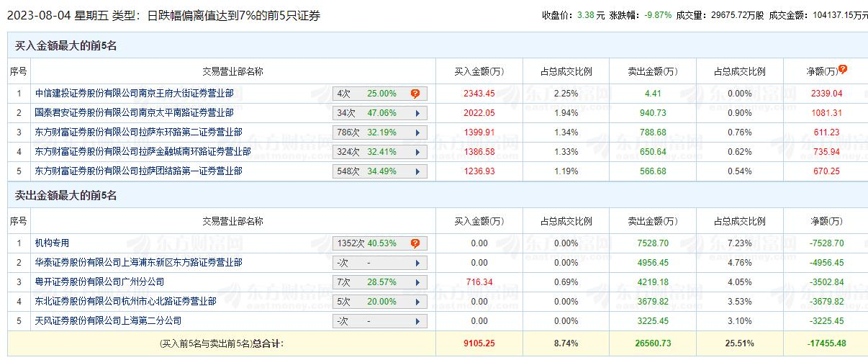868x360 pixels.
Task: Open 粤开证券股份有限公司广州分公司 link
Action: point(99,282)
